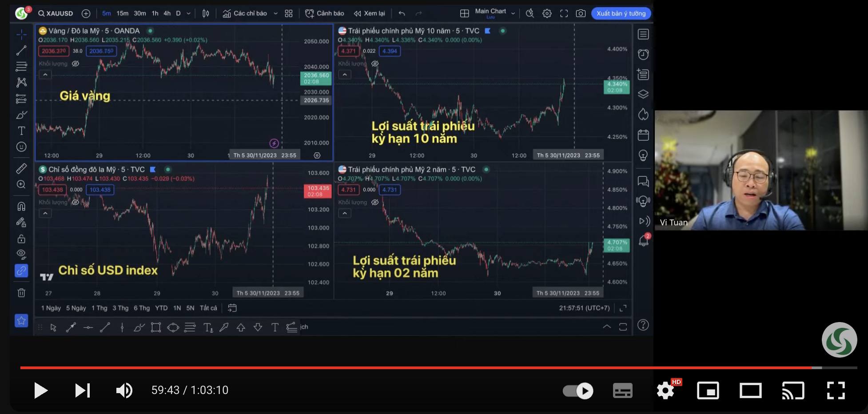Open the economic calendar panel icon
Screen dimensions: 868x414
[643, 135]
